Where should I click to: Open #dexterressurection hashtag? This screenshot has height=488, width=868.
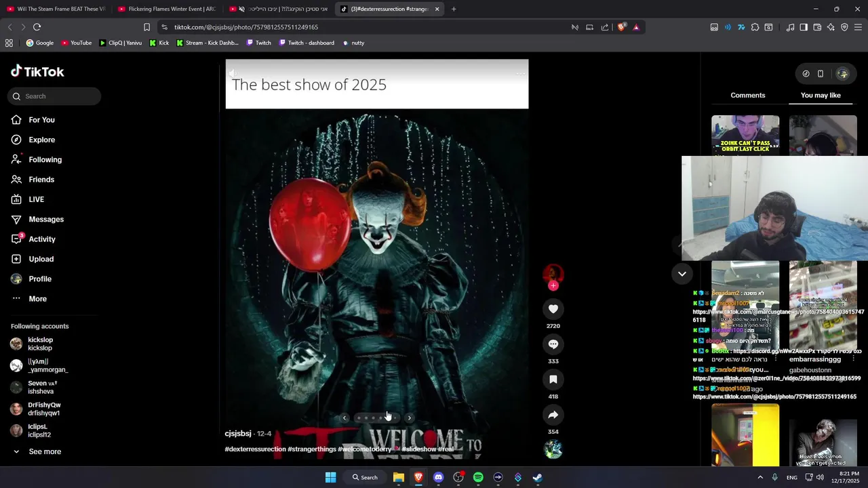click(255, 449)
